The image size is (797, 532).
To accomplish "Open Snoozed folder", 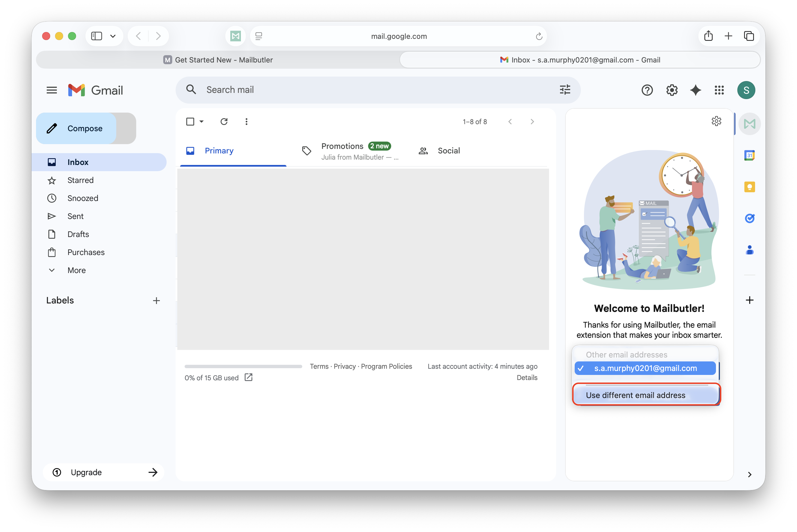I will 99,198.
